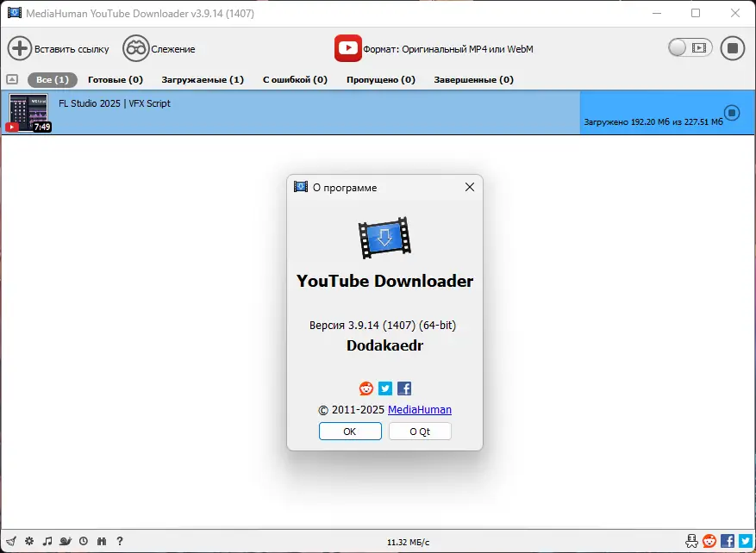Open Facebook icon in the bottom status bar
Viewport: 756px width, 553px height.
tap(728, 541)
